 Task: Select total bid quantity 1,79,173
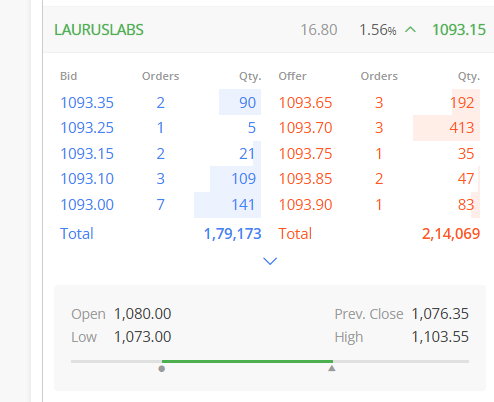pos(233,234)
